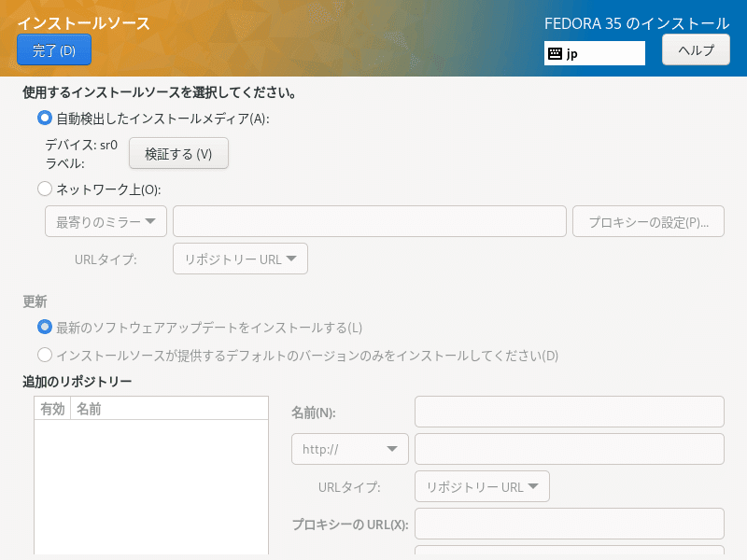Expand the upper URLタイプ リポジトリー URL dropdown
This screenshot has height=560, width=747.
click(240, 259)
